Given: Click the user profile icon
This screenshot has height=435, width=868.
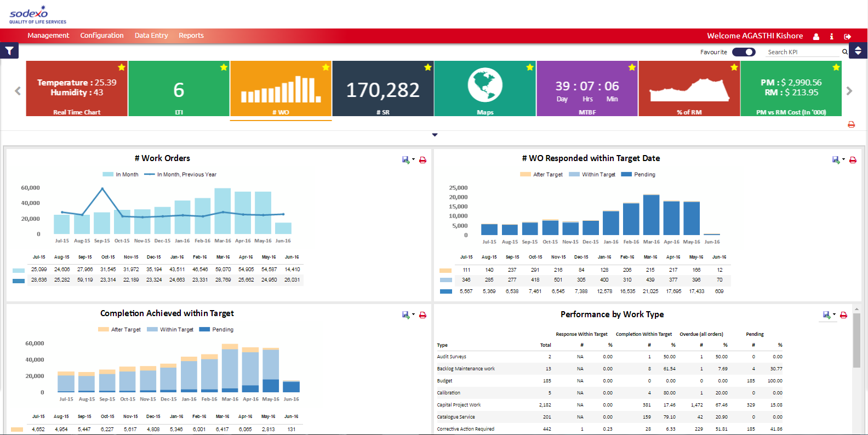Looking at the screenshot, I should [x=816, y=36].
